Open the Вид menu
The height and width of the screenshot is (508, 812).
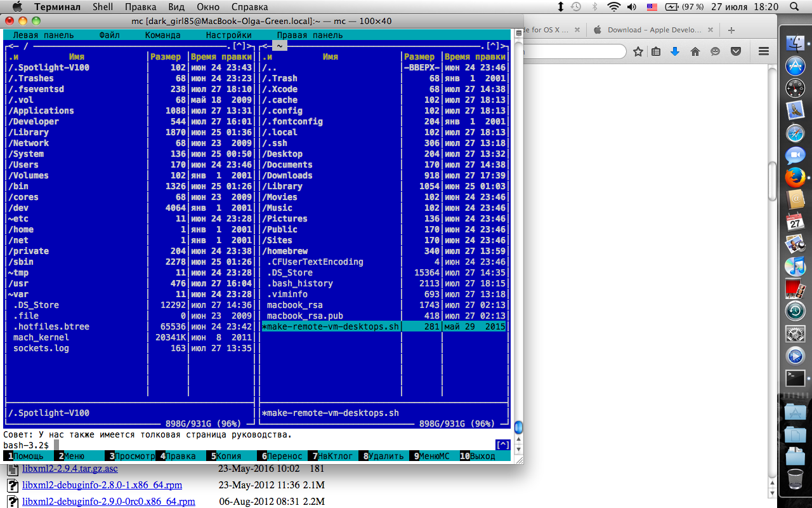pyautogui.click(x=177, y=7)
